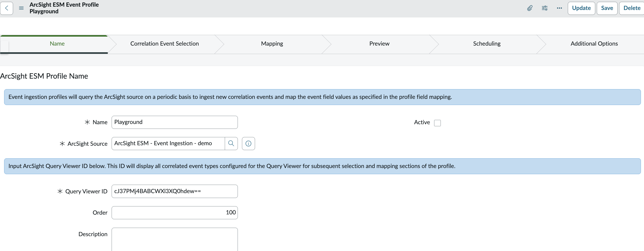Open the personalize form sliders icon
The width and height of the screenshot is (644, 251).
(x=545, y=8)
